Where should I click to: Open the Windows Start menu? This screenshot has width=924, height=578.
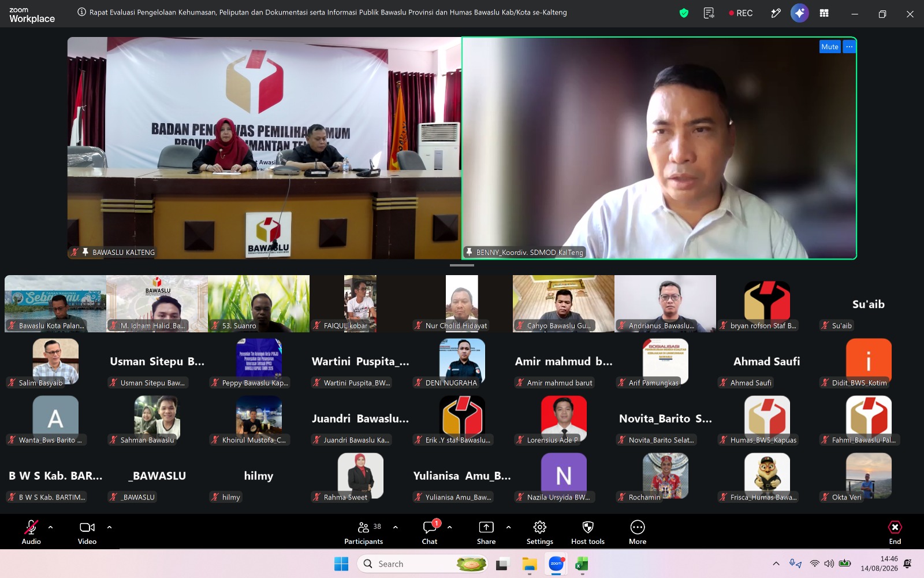(x=341, y=564)
